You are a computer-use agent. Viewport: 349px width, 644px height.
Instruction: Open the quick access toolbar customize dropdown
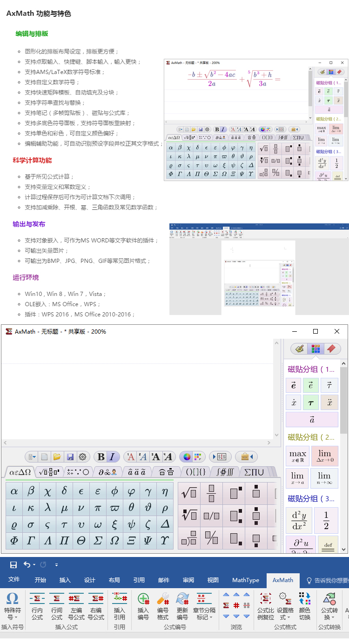pos(56,565)
